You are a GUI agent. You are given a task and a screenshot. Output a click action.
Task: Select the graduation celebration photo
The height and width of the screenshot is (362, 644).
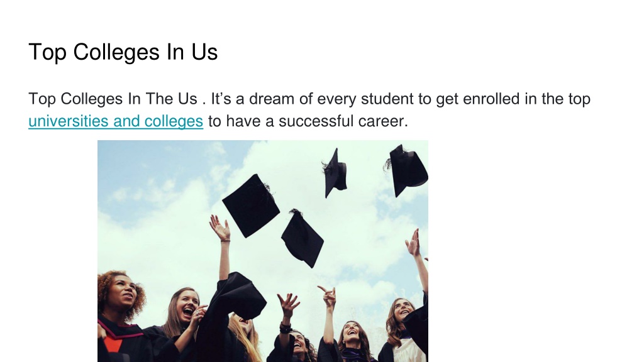(x=263, y=251)
